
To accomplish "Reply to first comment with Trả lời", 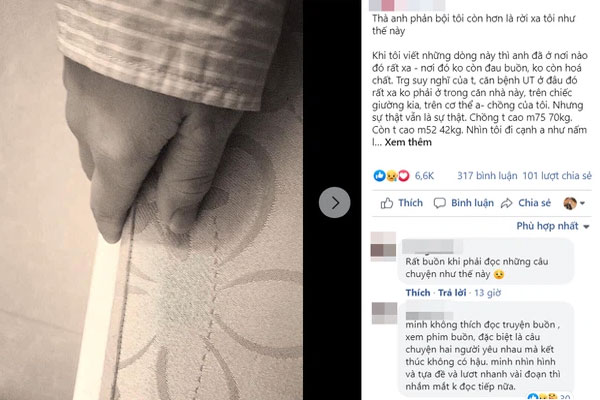I will point(452,293).
